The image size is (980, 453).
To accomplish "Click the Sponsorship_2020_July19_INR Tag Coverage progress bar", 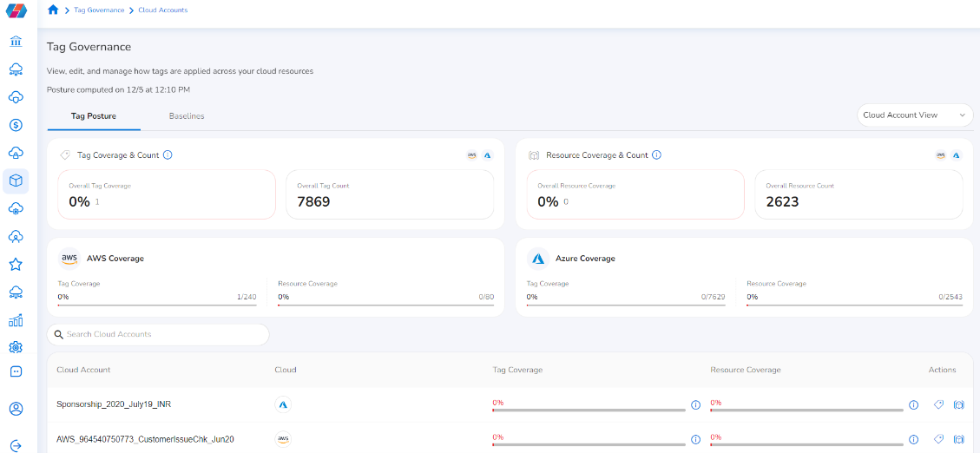I will pyautogui.click(x=589, y=410).
